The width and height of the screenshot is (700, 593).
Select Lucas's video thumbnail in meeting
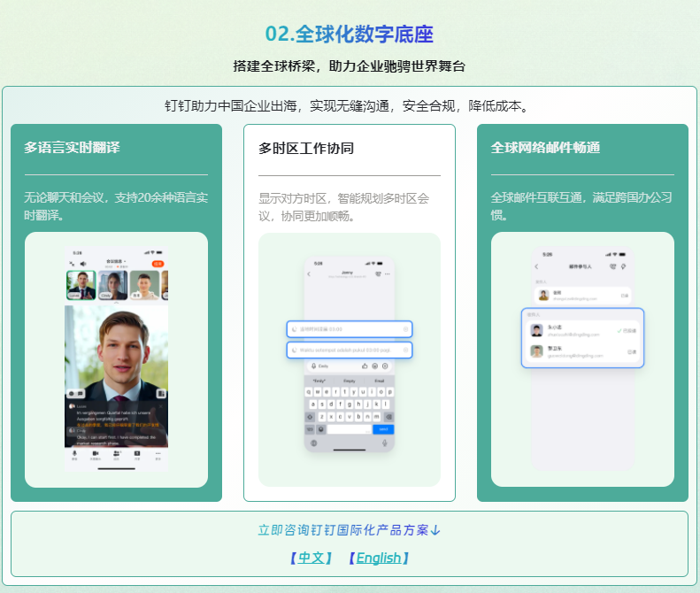(80, 285)
